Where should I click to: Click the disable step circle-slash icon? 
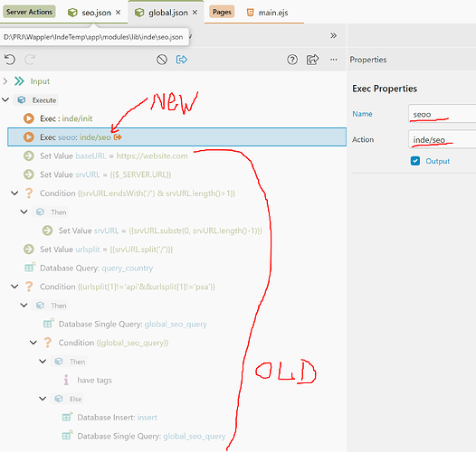(162, 60)
